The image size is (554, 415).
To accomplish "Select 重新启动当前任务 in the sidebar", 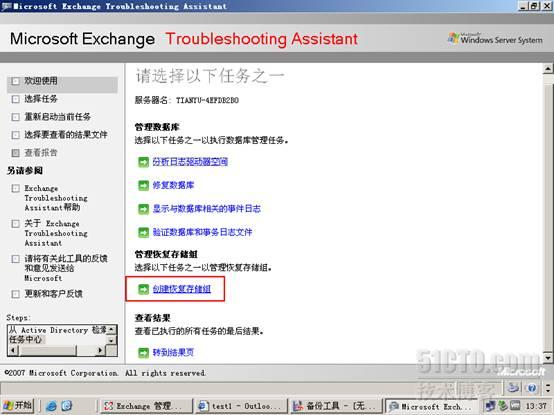I will pyautogui.click(x=58, y=117).
